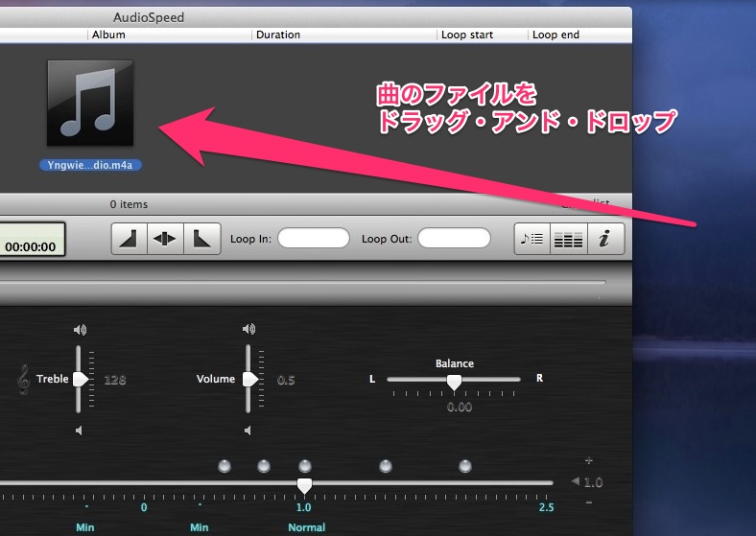Click the first speed preset knob
This screenshot has width=756, height=536.
pos(224,466)
